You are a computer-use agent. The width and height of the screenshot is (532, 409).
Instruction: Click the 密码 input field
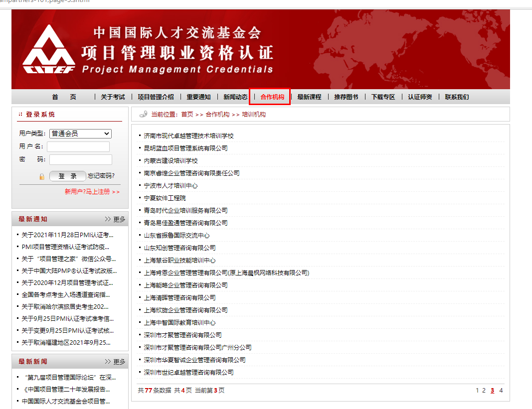click(81, 159)
